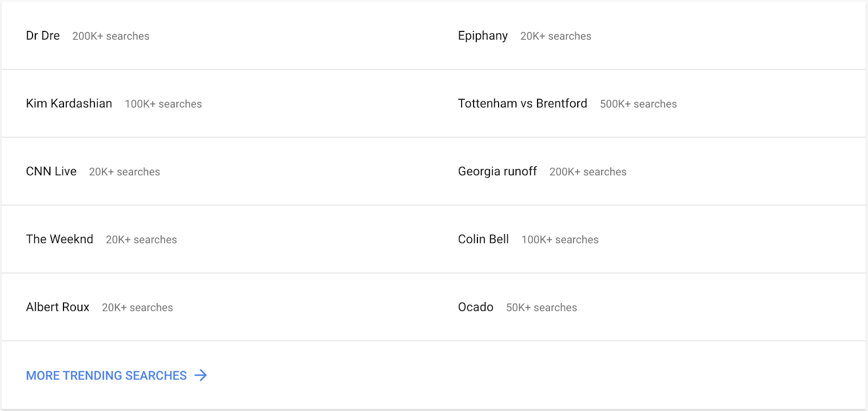Click the arrow icon next to More Trending Searches

[201, 375]
